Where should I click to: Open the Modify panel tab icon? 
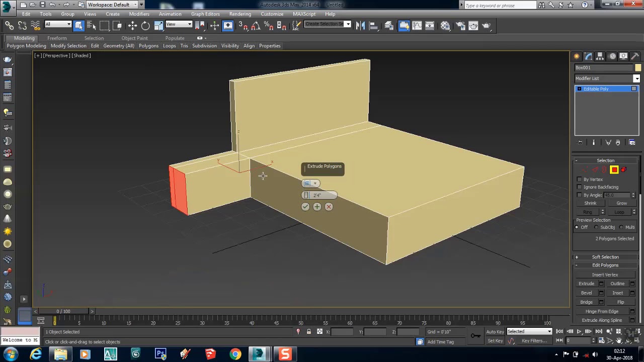click(588, 56)
